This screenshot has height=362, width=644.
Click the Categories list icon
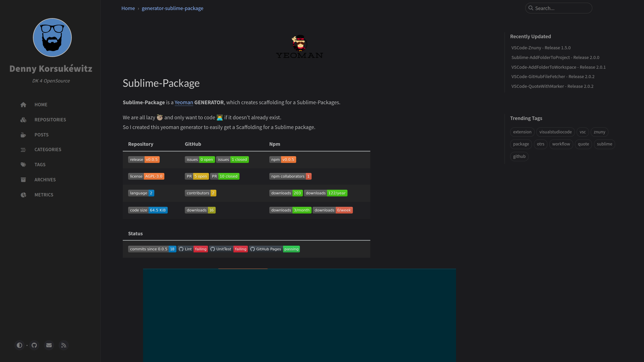(x=23, y=150)
